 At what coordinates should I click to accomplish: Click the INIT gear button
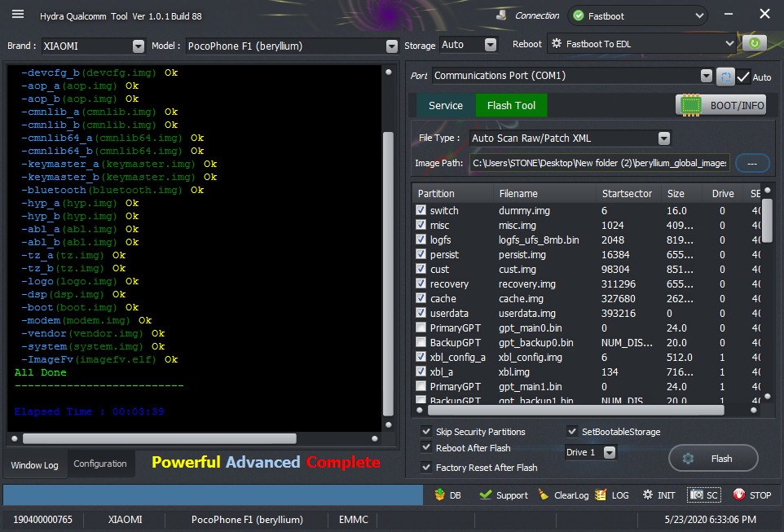(658, 495)
